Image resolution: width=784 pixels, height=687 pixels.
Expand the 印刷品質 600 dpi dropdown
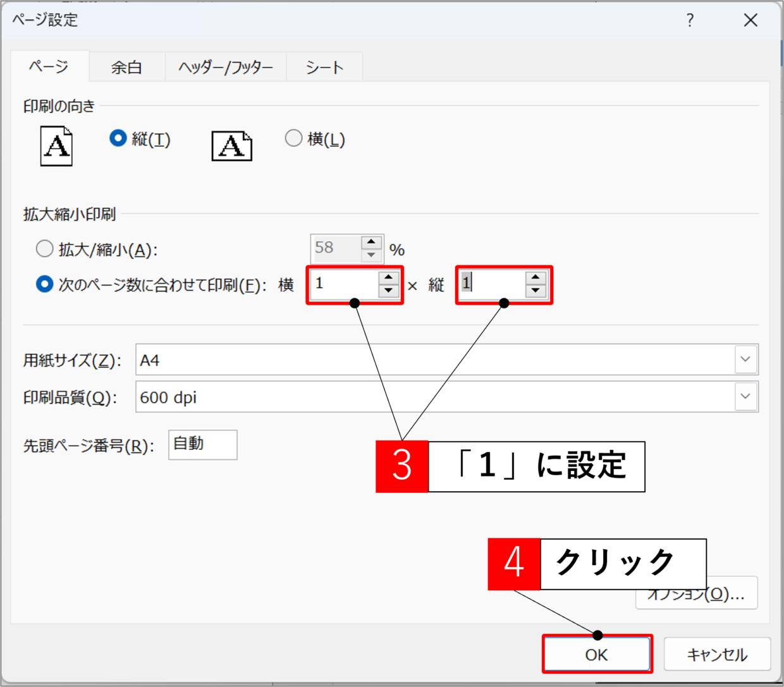pyautogui.click(x=745, y=397)
